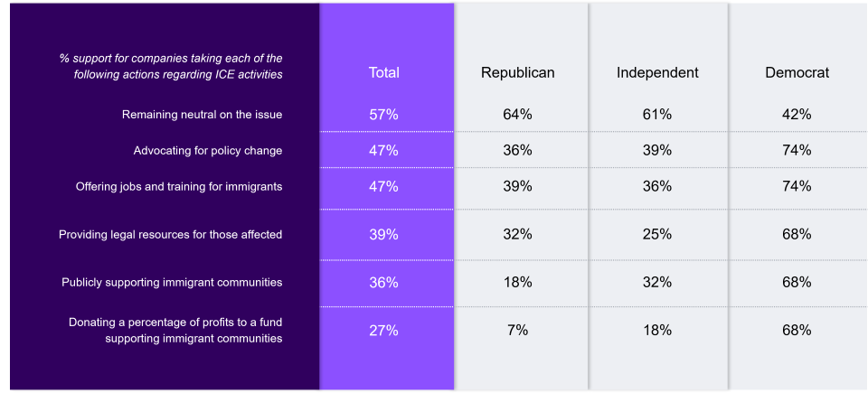
Task: Select the 64% Republican cell
Action: 518,115
